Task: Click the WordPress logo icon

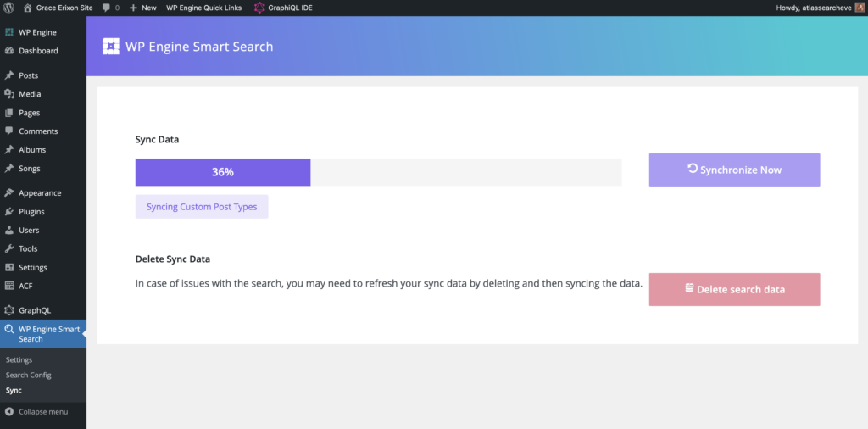Action: pyautogui.click(x=9, y=8)
